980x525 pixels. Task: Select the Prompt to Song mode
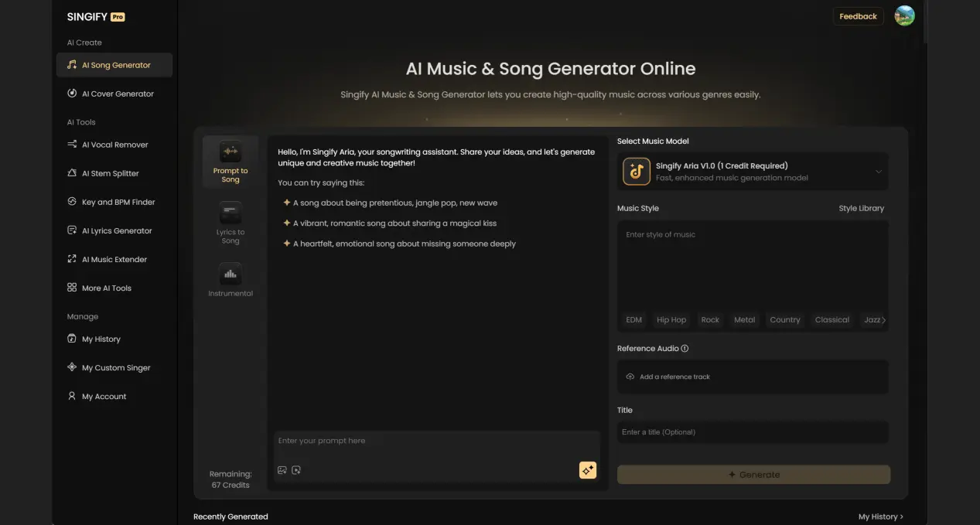(230, 161)
